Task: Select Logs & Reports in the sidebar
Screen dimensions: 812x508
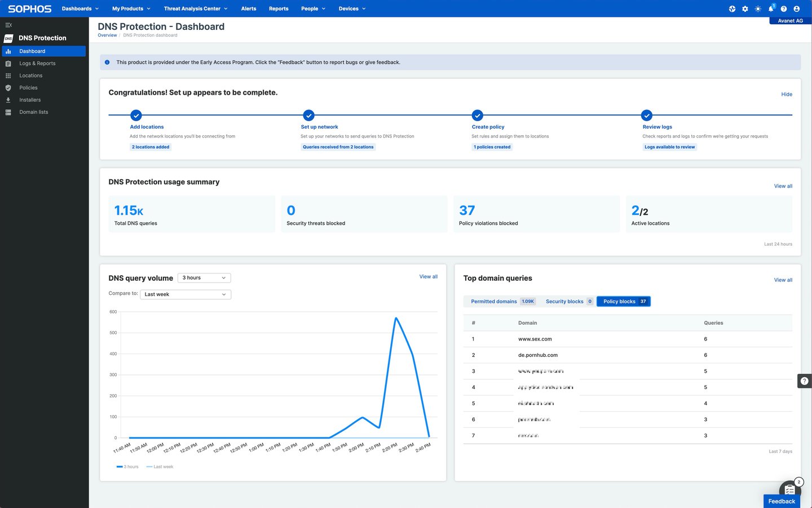Action: tap(44, 64)
